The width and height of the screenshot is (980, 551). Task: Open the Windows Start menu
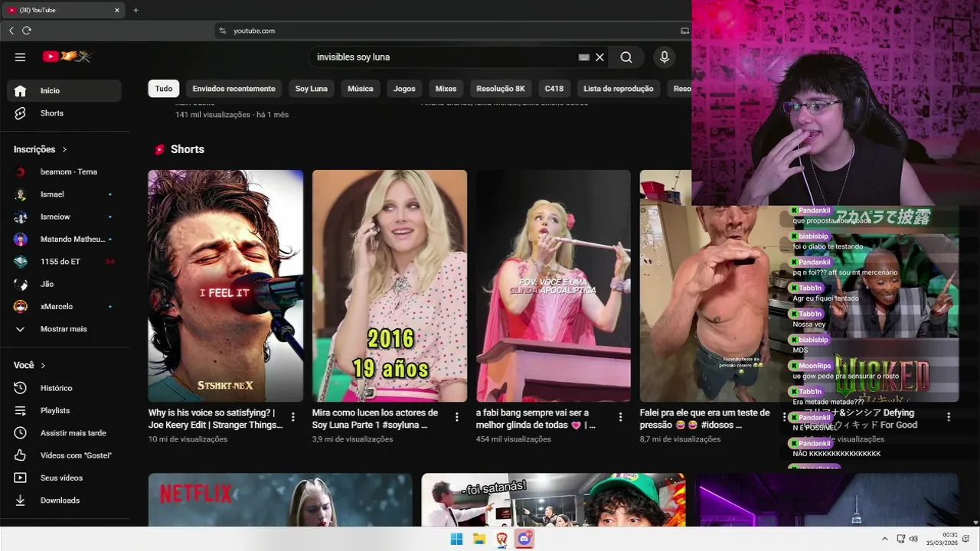[x=456, y=539]
